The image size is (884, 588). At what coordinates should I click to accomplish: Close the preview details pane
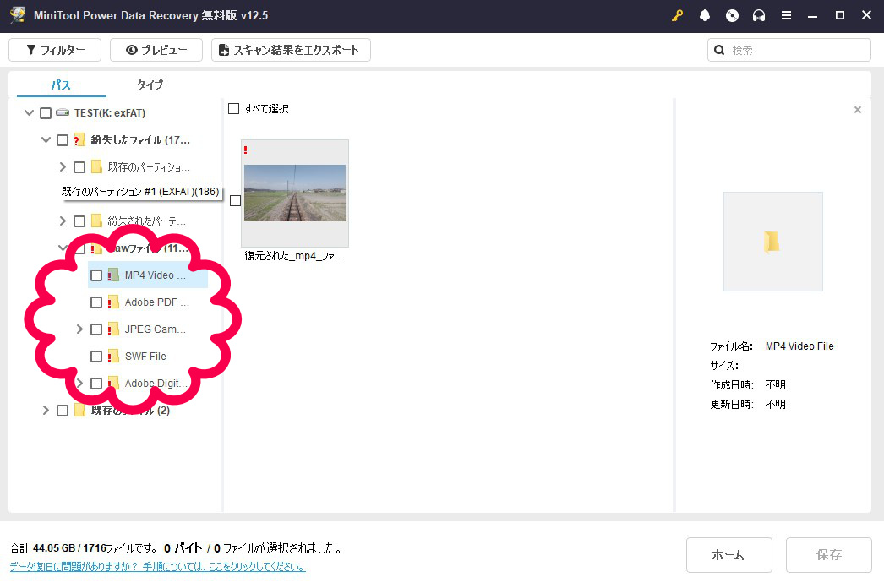858,109
